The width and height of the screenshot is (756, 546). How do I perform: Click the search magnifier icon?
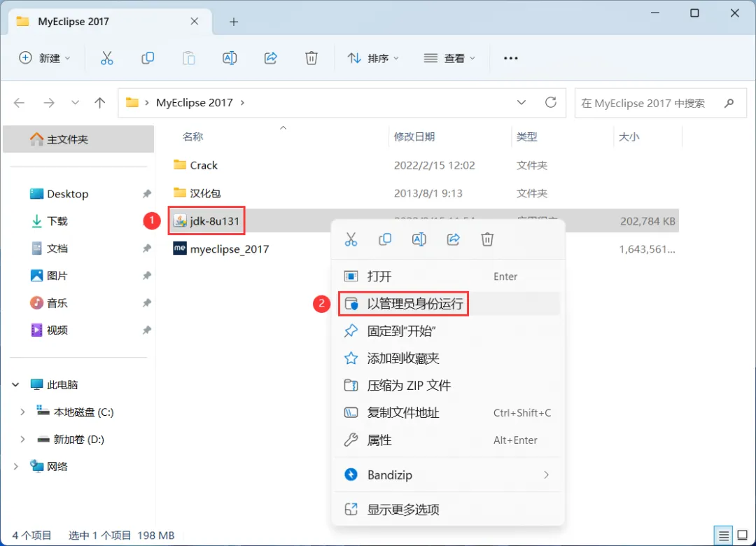pyautogui.click(x=729, y=103)
